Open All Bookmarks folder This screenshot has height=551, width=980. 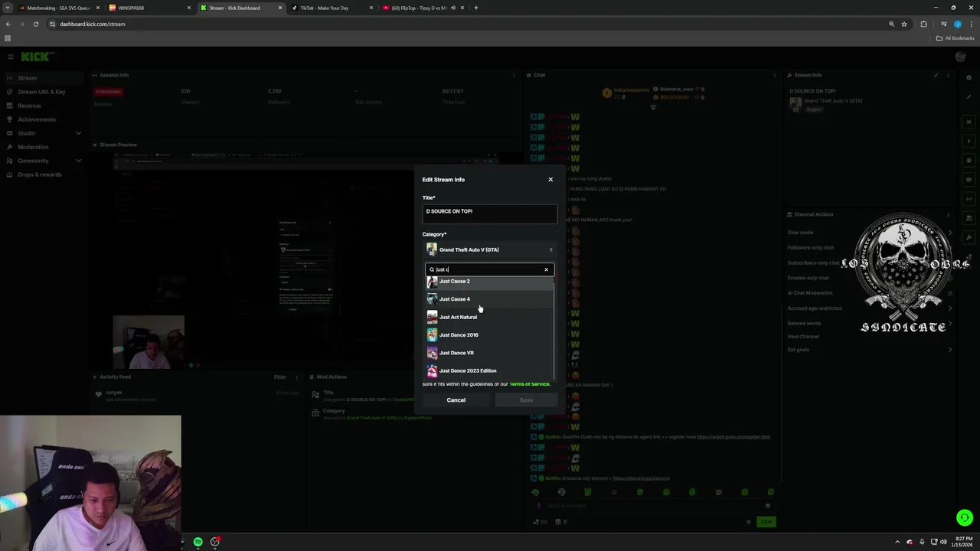(x=955, y=38)
